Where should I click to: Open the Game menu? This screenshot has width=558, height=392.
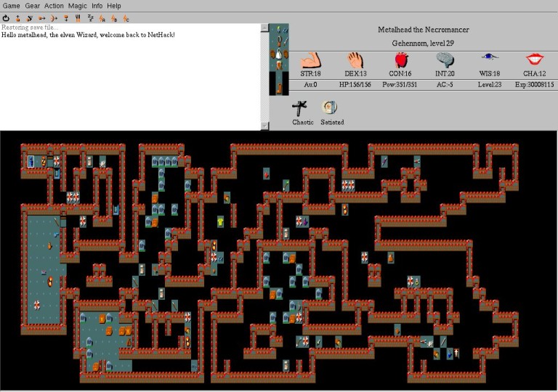coord(11,6)
